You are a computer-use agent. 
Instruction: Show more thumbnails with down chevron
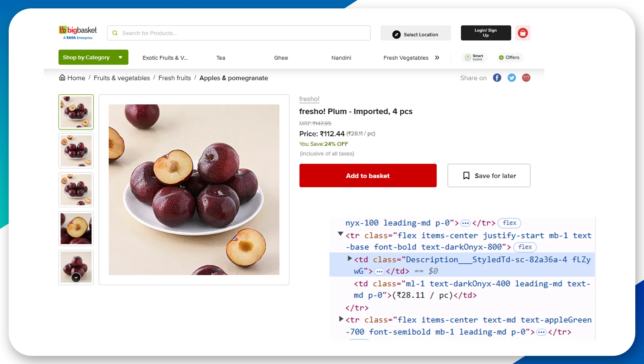click(76, 277)
